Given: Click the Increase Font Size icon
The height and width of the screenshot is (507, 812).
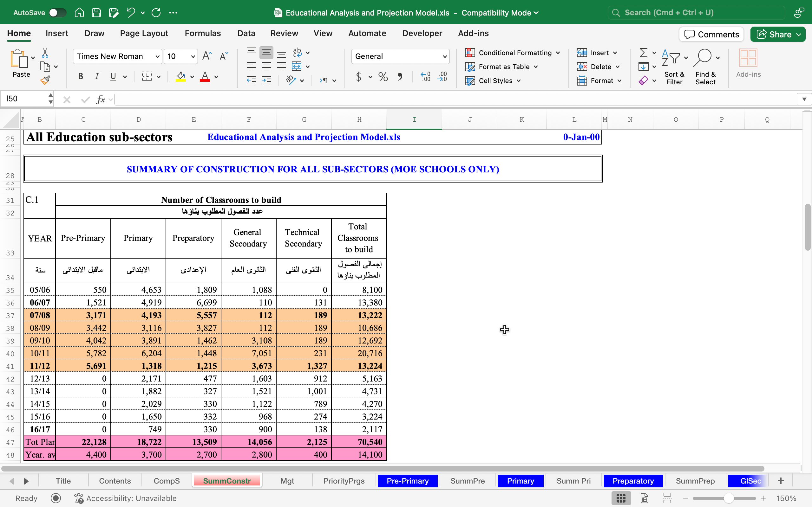Looking at the screenshot, I should [207, 56].
